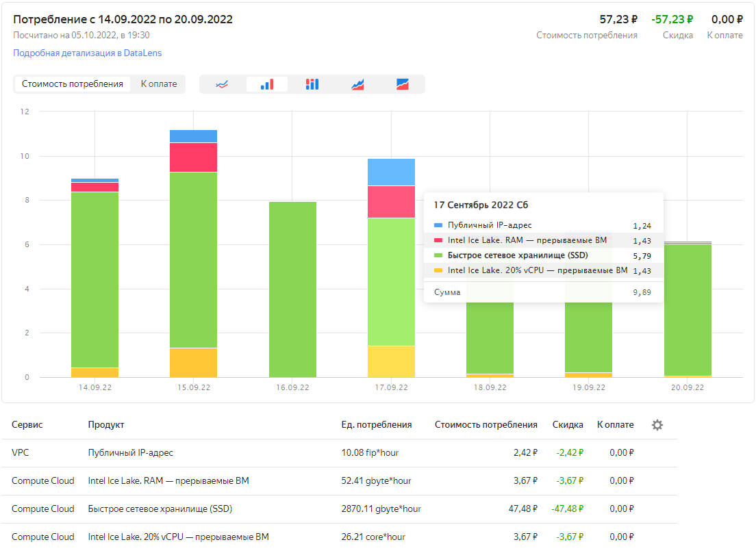Select the 'Быстрое сетевое хранилище (SSD)' product row

[x=149, y=509]
